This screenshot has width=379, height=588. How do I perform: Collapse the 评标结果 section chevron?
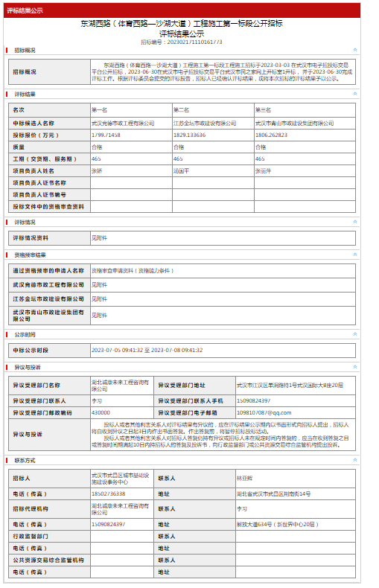click(354, 94)
